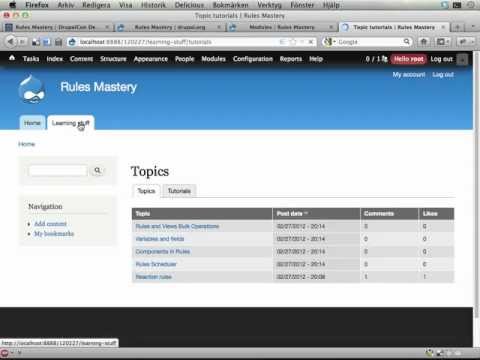The width and height of the screenshot is (480, 360).
Task: Open a new browser tab with plus button
Action: [x=458, y=27]
